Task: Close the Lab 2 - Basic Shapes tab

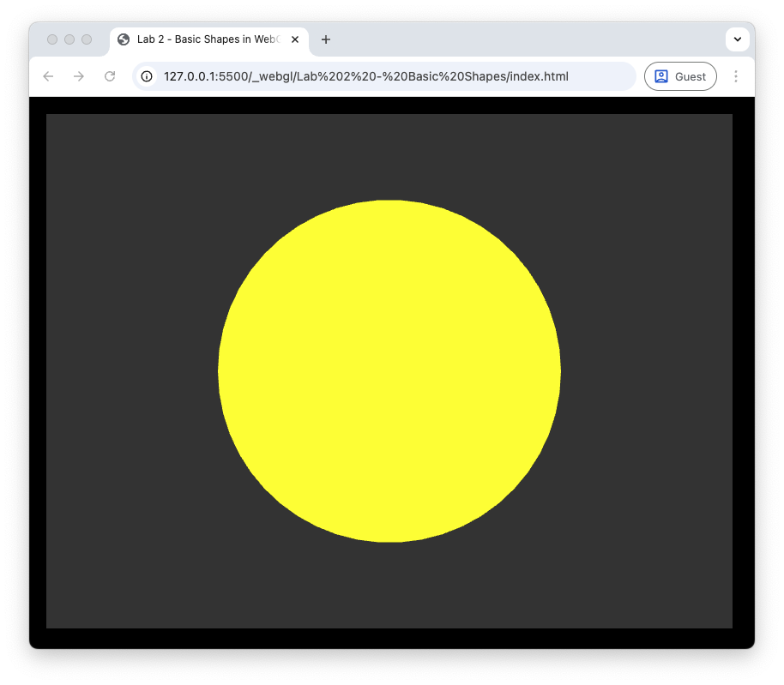Action: [x=295, y=39]
